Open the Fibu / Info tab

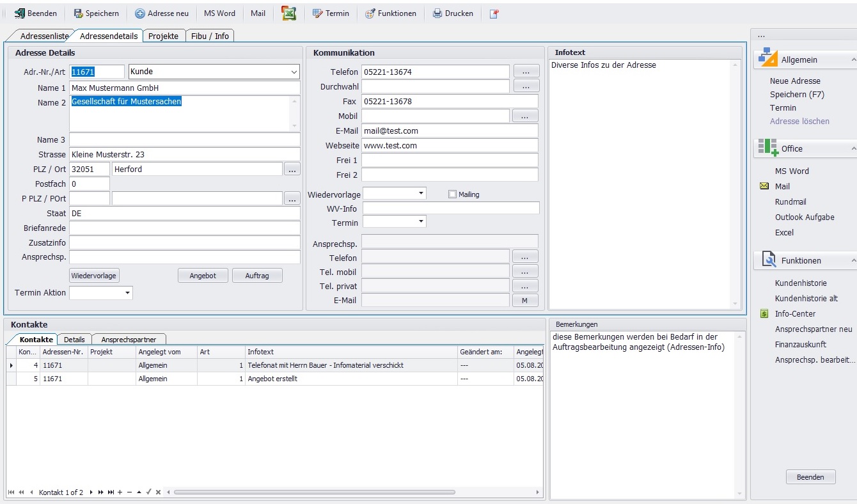tap(210, 36)
